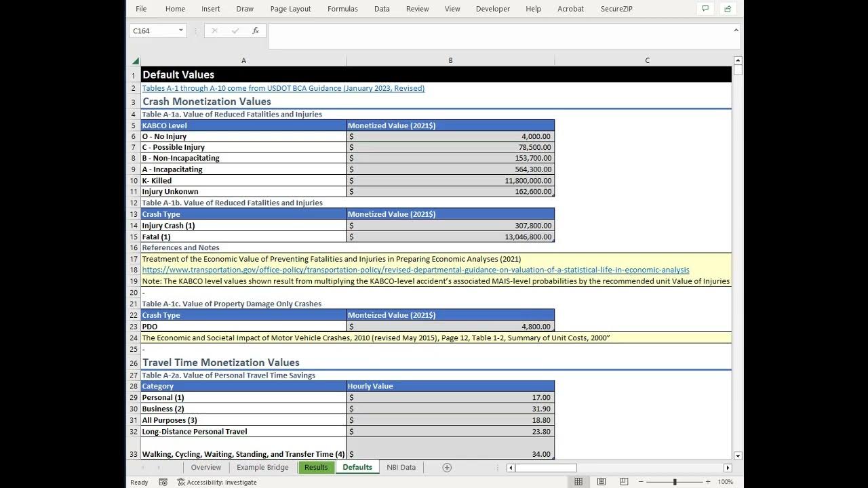Click the horizontal scrollbar left arrow
The image size is (868, 488).
(x=511, y=468)
